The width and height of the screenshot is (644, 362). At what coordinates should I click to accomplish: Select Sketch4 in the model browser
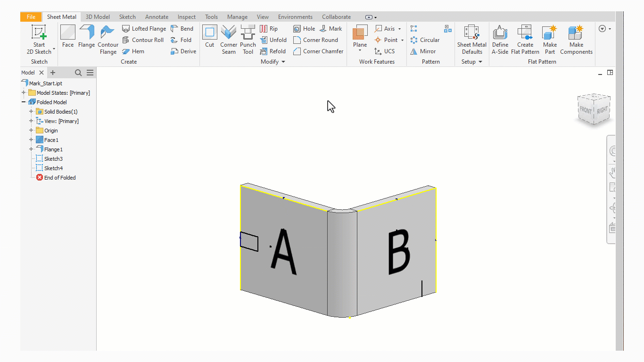pyautogui.click(x=53, y=168)
